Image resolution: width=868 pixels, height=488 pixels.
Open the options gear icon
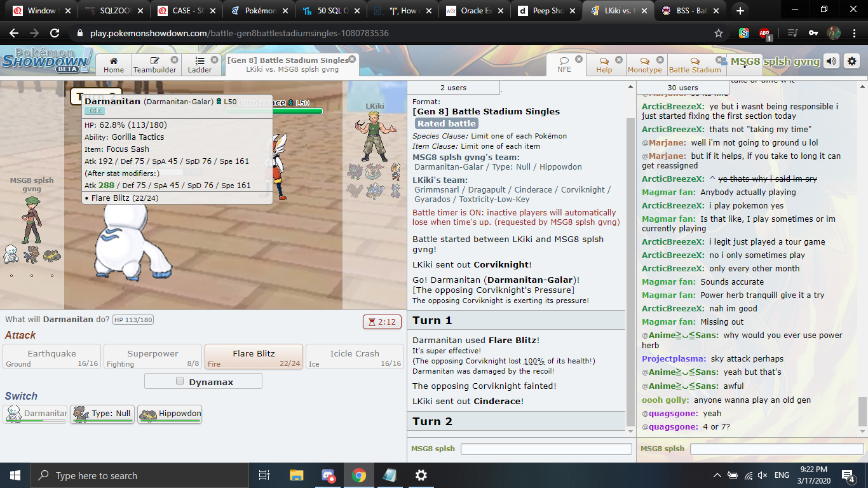click(852, 61)
